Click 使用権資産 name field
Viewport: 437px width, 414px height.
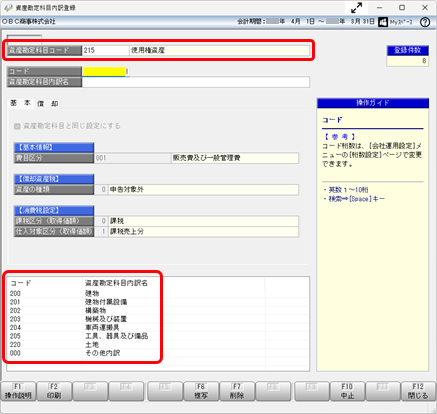219,50
